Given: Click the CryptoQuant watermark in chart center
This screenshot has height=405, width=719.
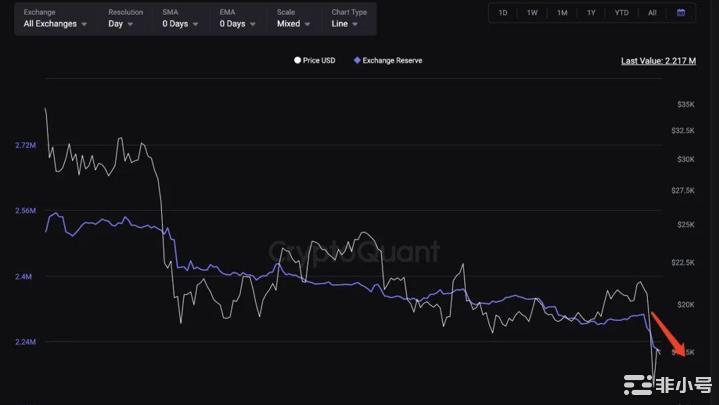Looking at the screenshot, I should click(x=354, y=253).
